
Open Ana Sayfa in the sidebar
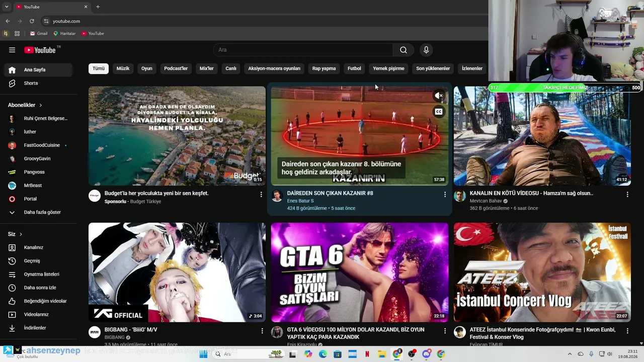pos(38,70)
